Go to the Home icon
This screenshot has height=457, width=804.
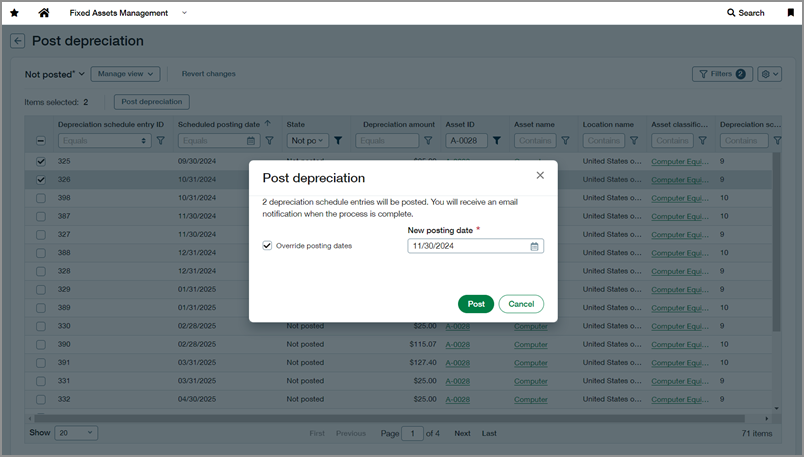click(x=43, y=13)
